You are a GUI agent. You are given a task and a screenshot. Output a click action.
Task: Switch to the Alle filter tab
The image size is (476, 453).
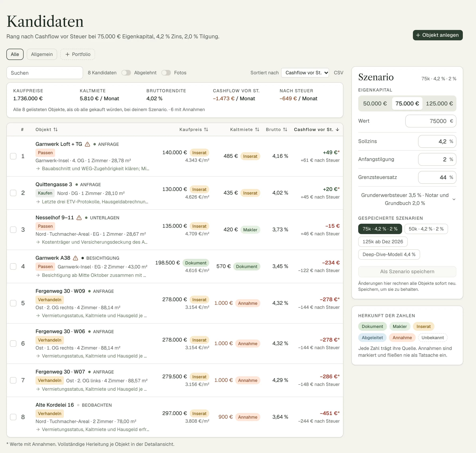point(15,54)
